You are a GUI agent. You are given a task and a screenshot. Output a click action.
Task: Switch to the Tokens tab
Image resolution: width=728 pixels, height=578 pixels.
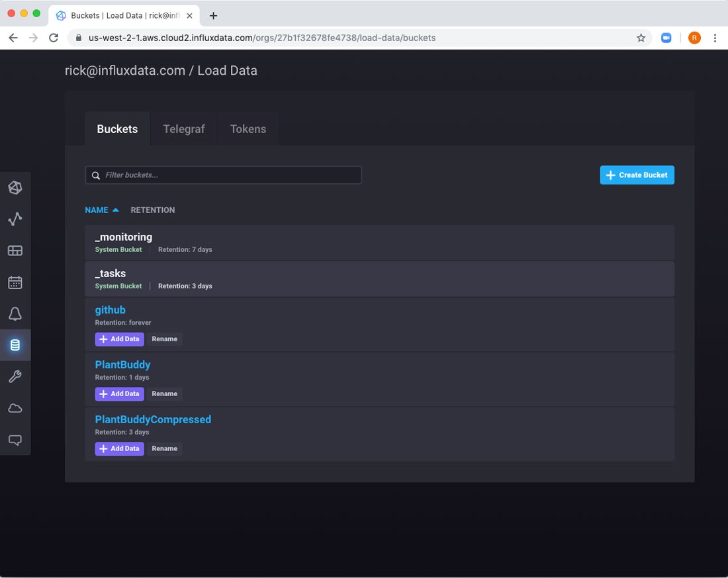(x=248, y=129)
